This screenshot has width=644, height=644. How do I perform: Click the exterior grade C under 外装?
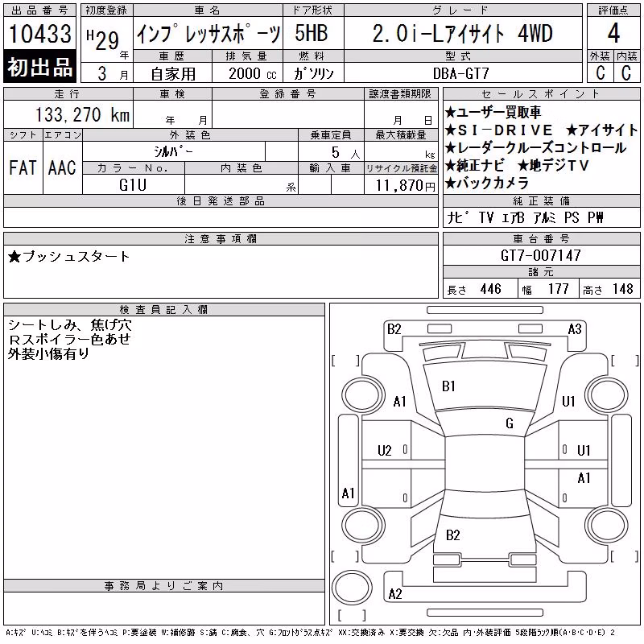click(x=600, y=73)
